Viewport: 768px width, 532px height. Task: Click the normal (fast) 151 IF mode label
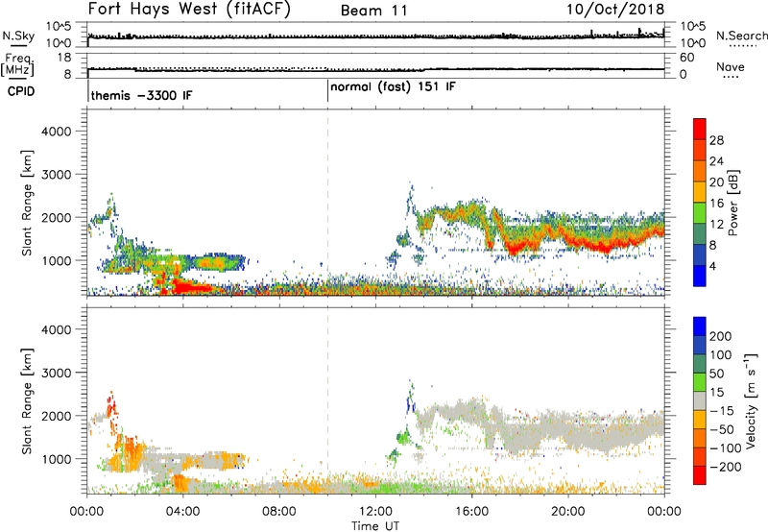[393, 86]
